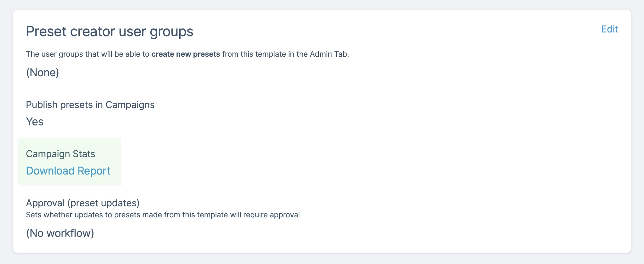Select the Publish presets in Campaigns label
The image size is (644, 264).
90,105
